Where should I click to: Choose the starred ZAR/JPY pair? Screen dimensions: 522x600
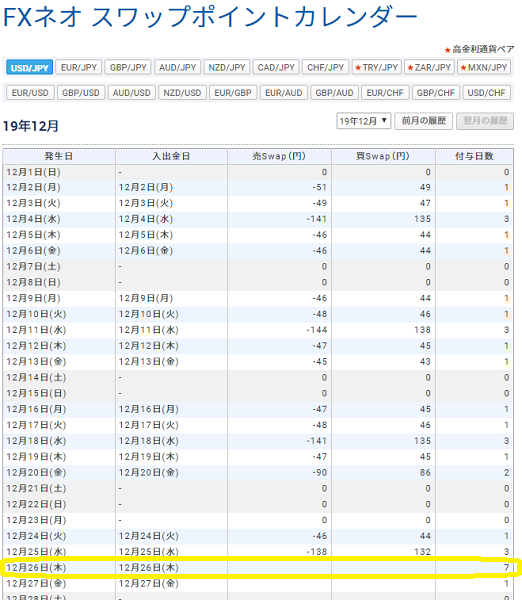click(x=429, y=68)
